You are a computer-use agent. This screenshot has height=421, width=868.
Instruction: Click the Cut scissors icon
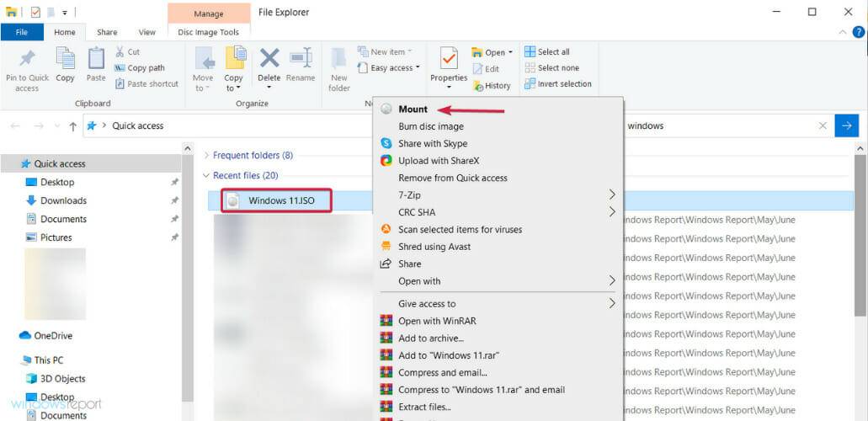pos(120,51)
